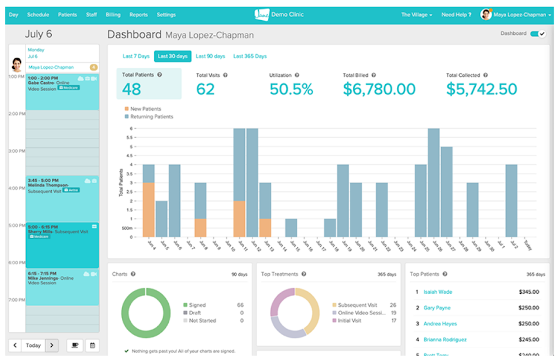The height and width of the screenshot is (364, 560).
Task: Show help for Total Billed
Action: (x=374, y=75)
